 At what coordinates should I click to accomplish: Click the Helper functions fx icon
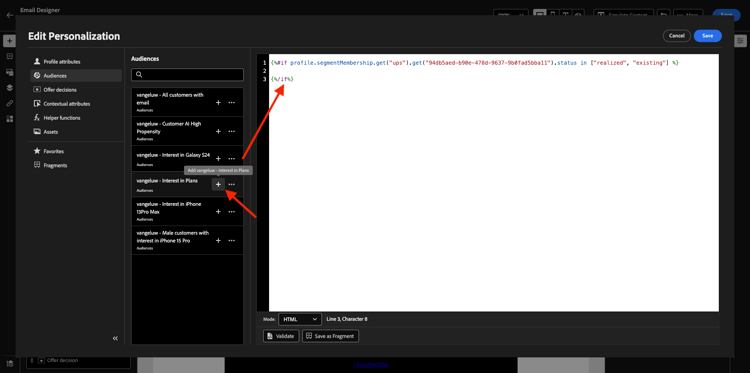tap(37, 118)
